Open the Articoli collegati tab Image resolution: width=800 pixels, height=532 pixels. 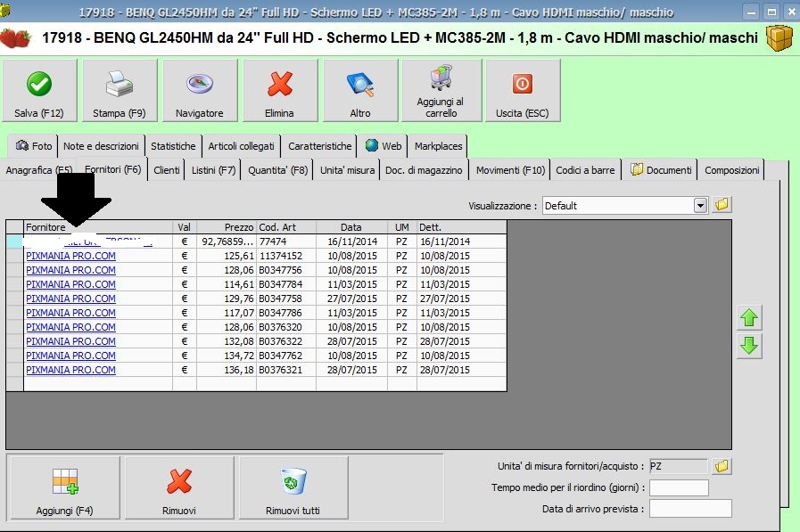click(241, 146)
